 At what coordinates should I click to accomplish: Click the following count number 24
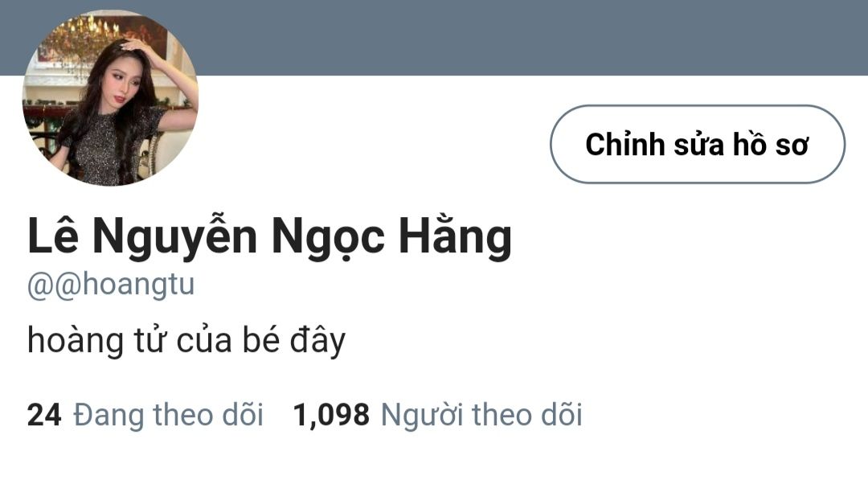point(43,415)
